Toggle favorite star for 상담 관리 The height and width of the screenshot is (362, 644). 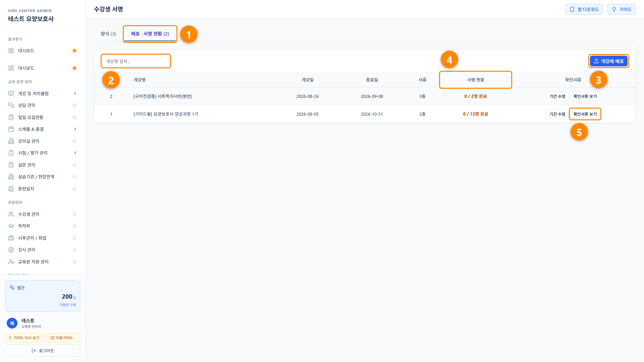(x=74, y=105)
